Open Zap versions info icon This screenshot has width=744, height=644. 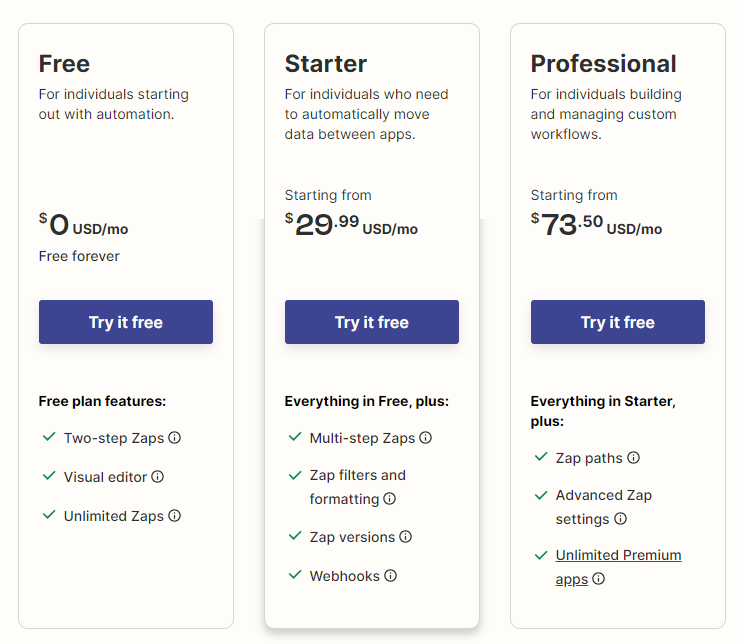406,537
